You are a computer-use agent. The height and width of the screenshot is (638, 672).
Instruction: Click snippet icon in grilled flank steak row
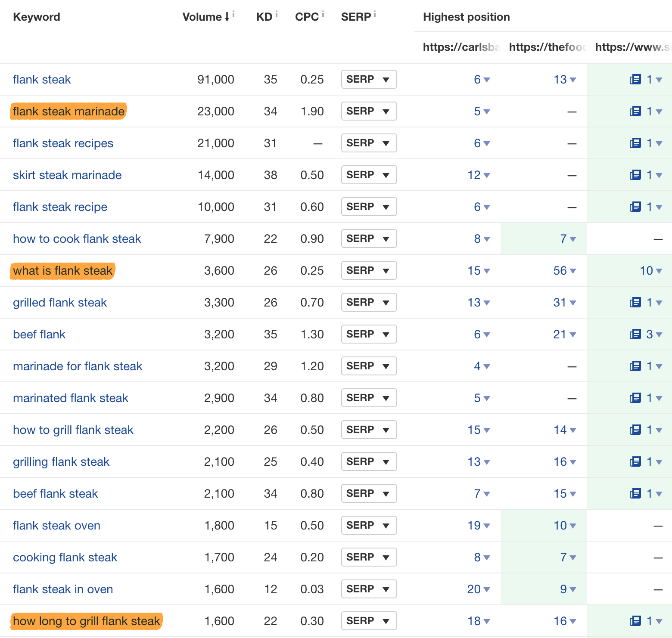pos(635,302)
